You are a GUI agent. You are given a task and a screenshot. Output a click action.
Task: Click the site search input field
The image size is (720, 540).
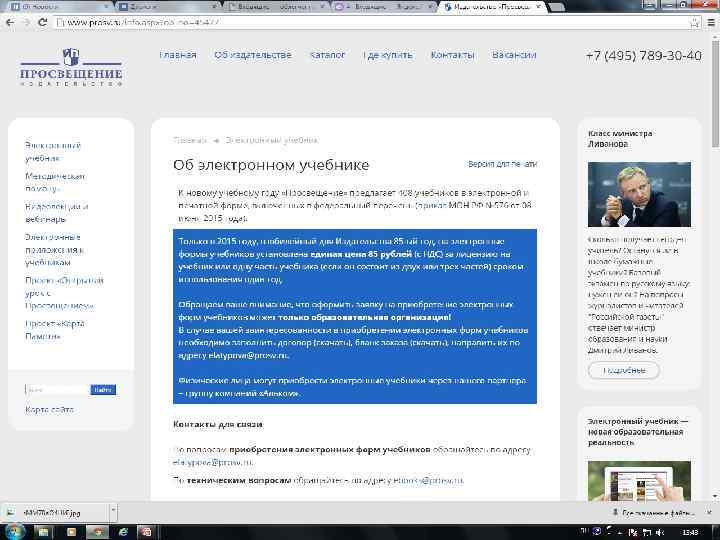coord(57,390)
